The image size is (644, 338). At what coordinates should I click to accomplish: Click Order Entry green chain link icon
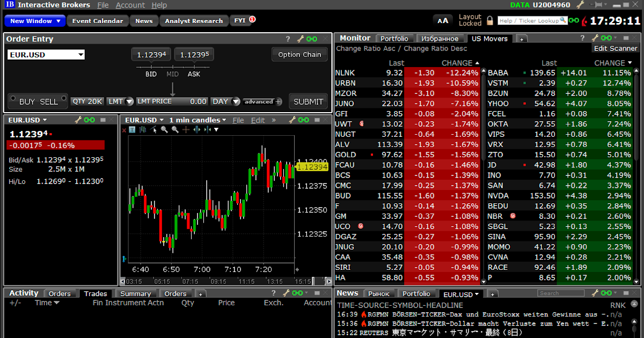pyautogui.click(x=312, y=39)
